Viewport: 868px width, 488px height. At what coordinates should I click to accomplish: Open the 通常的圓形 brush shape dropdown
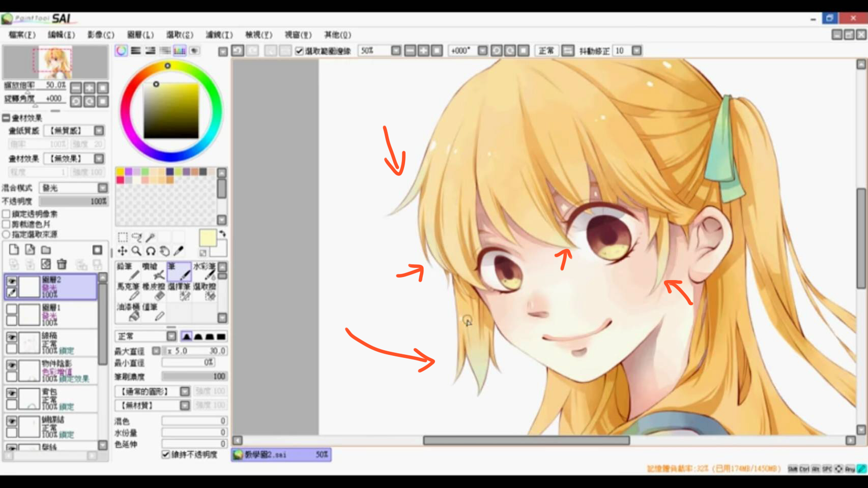point(185,391)
